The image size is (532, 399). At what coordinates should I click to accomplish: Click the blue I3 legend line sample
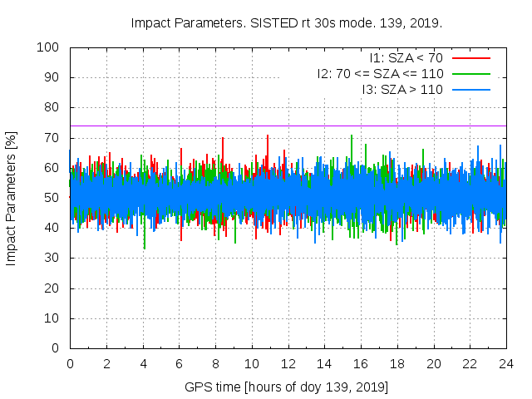pos(470,89)
